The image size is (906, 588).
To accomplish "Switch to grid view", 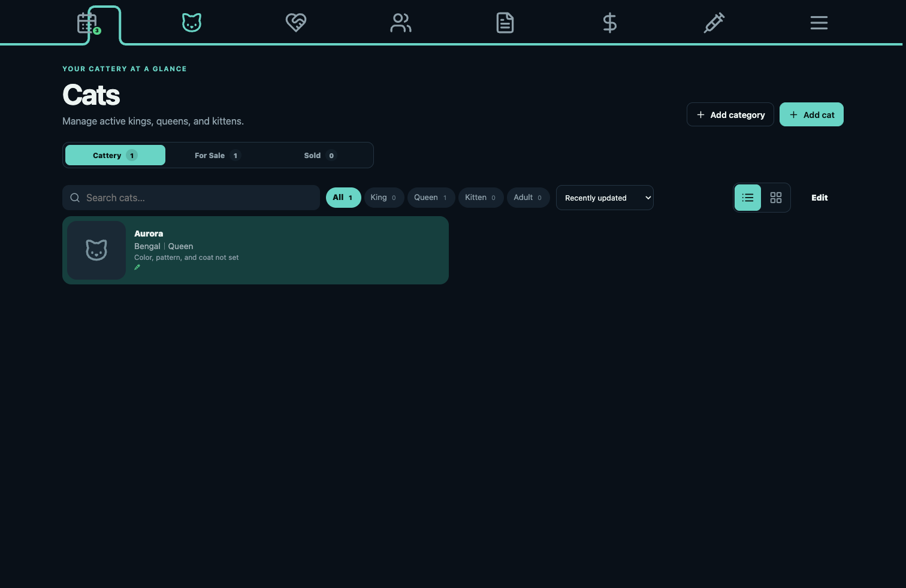I will (x=776, y=198).
